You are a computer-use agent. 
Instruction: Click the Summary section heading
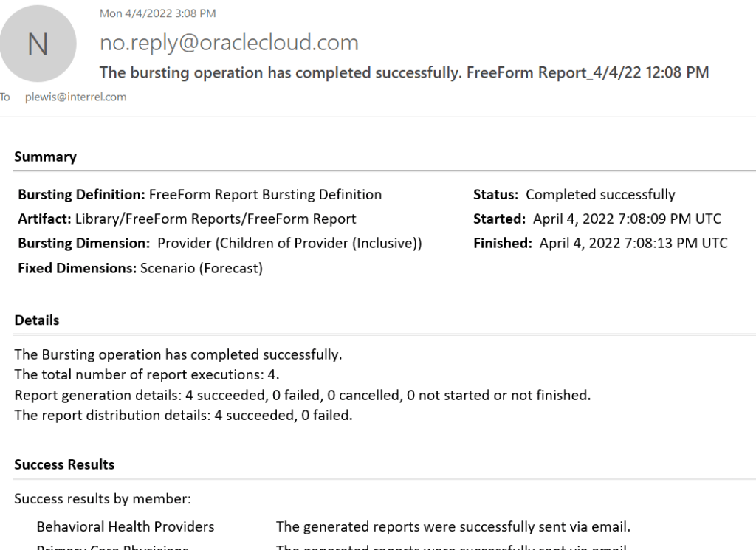click(45, 157)
